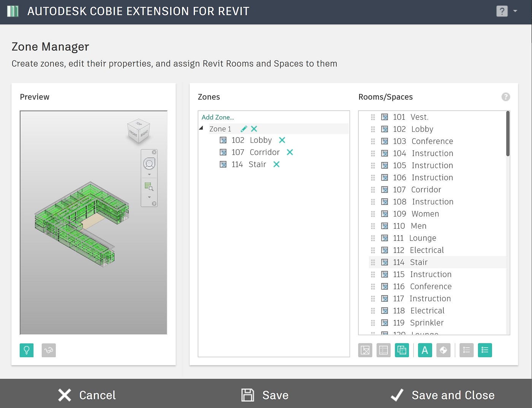Screen dimensions: 532x408
Task: Select 111 Lounge in Rooms/Spaces list
Action: (437, 238)
